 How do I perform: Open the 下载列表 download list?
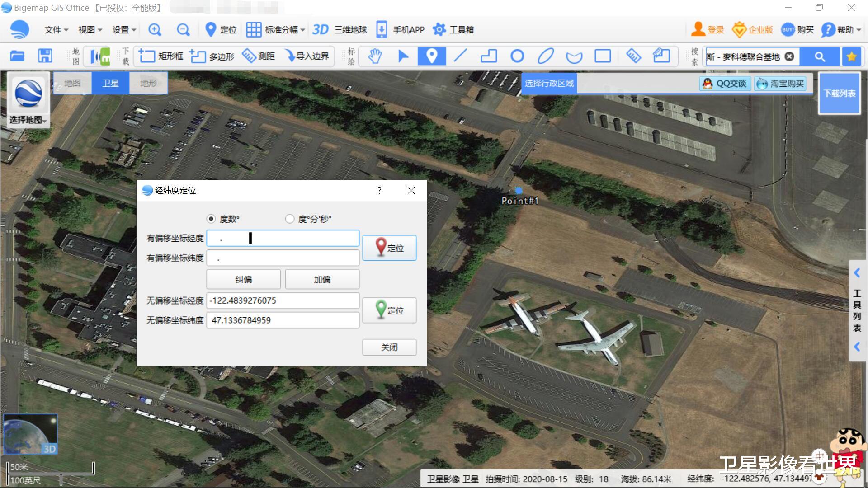tap(840, 94)
